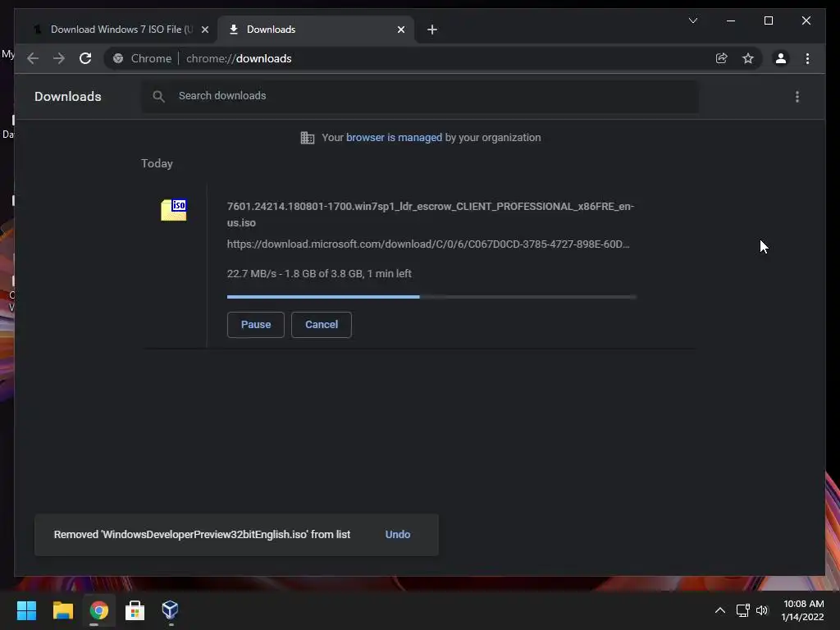The height and width of the screenshot is (630, 840).
Task: Undo removing WindowsDeveloperPreview32bitEnglish.iso
Action: [398, 535]
